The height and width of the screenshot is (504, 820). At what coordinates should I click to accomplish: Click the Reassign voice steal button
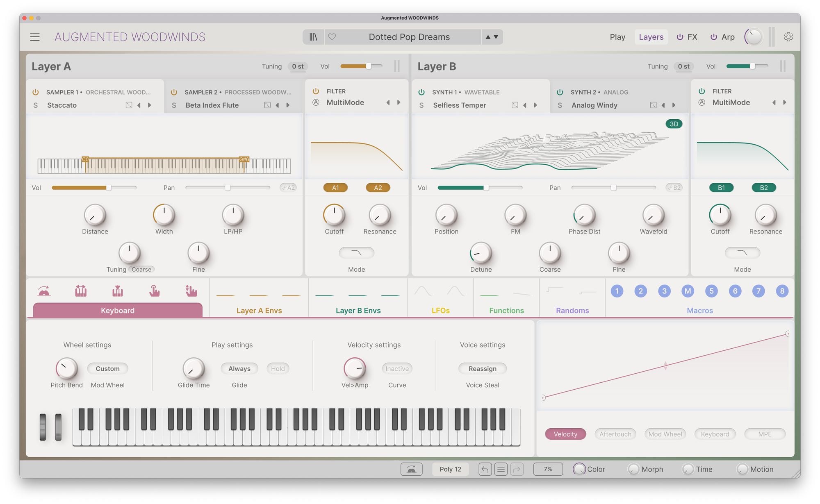[x=482, y=369]
